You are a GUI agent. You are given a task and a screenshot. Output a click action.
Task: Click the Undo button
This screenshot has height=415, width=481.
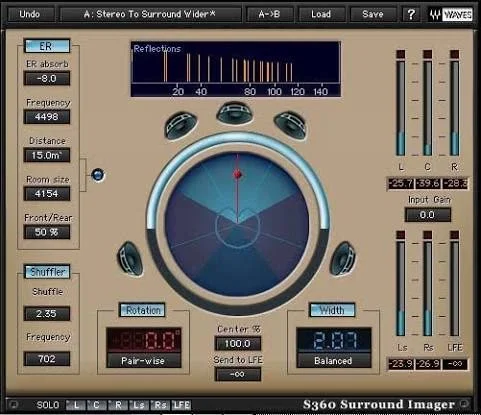30,14
